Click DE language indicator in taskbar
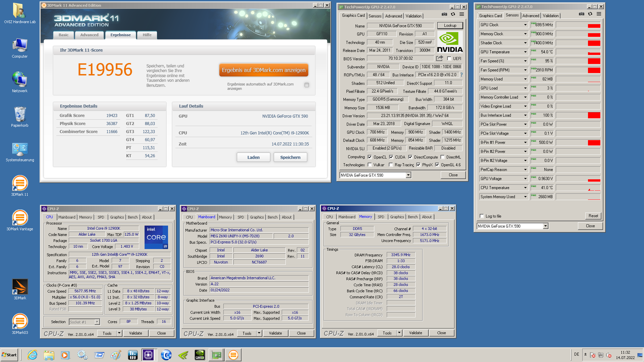This screenshot has height=362, width=644. tap(577, 354)
